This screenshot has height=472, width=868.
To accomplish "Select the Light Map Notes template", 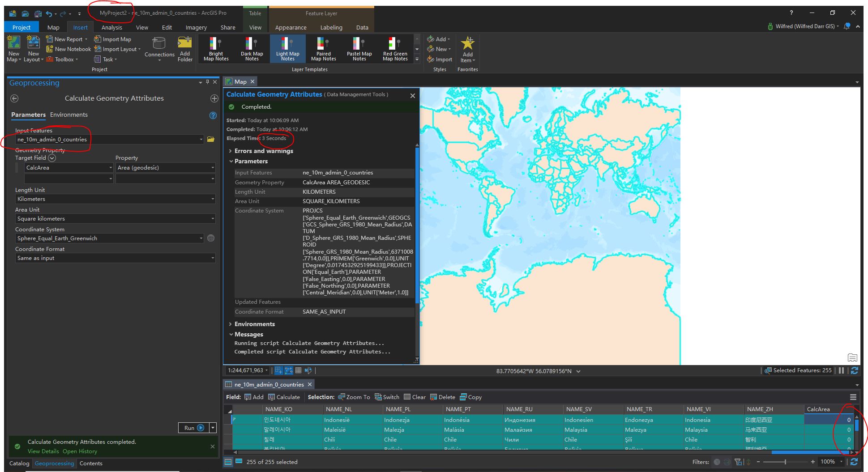I will tap(287, 48).
